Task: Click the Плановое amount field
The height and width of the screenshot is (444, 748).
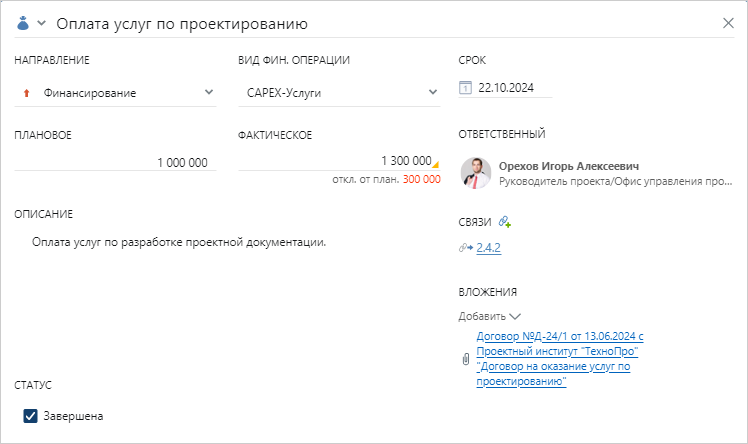Action: (x=115, y=162)
